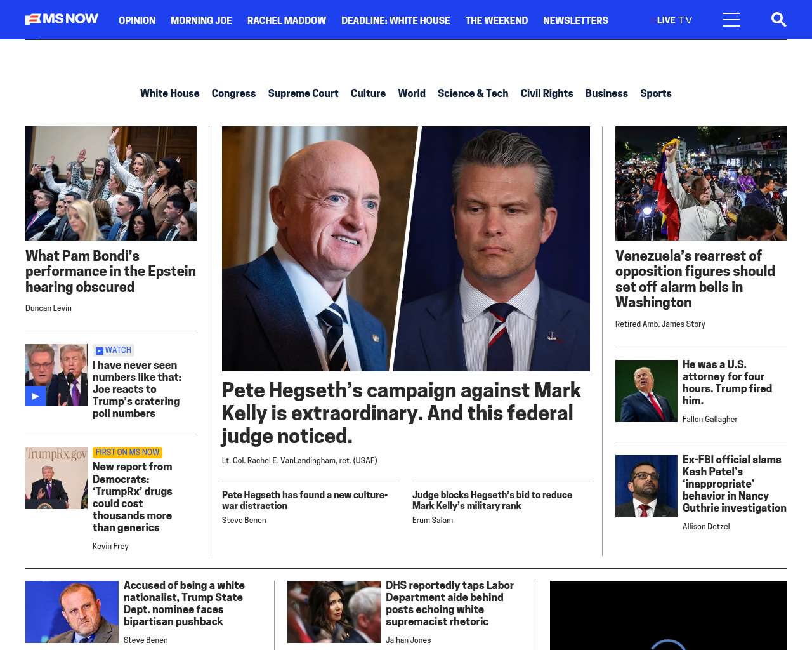
Task: Select Opinion in top navigation
Action: [136, 20]
